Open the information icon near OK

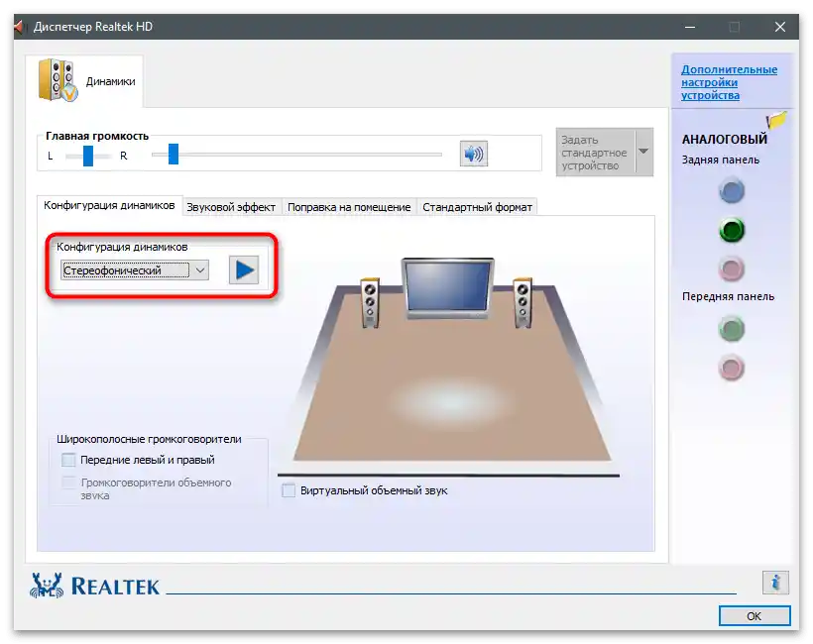point(775,583)
